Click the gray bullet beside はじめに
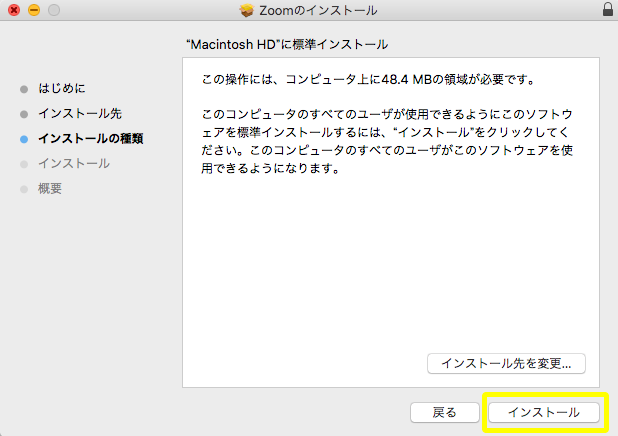618x436 pixels. point(24,89)
